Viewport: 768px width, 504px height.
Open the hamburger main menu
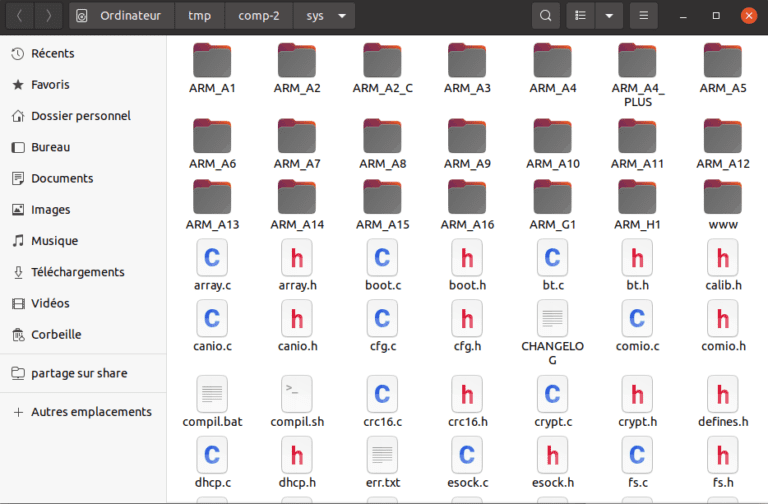click(644, 16)
